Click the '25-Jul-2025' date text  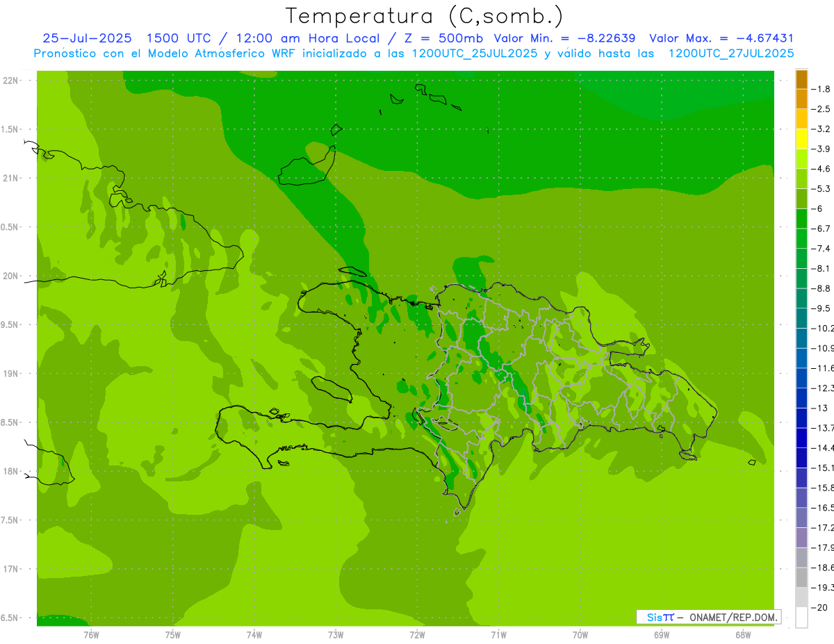point(87,38)
